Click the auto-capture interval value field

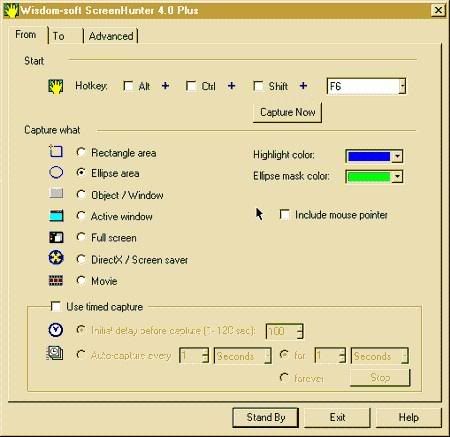coord(191,356)
